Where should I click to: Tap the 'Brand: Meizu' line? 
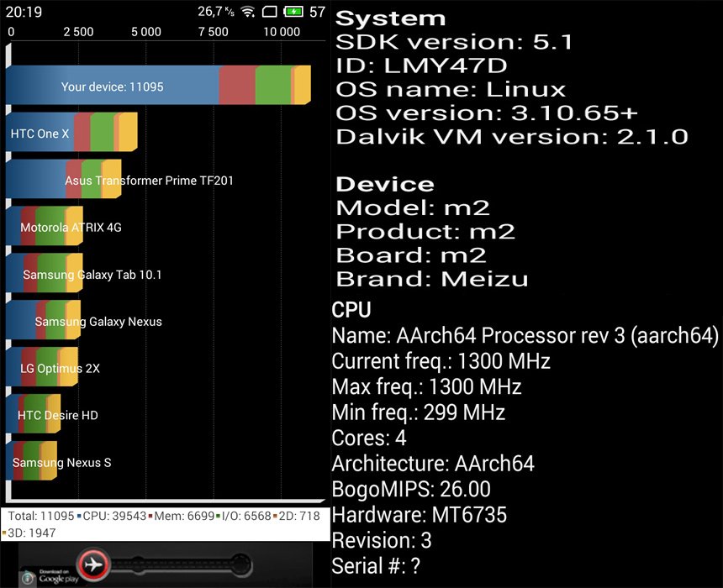point(432,279)
